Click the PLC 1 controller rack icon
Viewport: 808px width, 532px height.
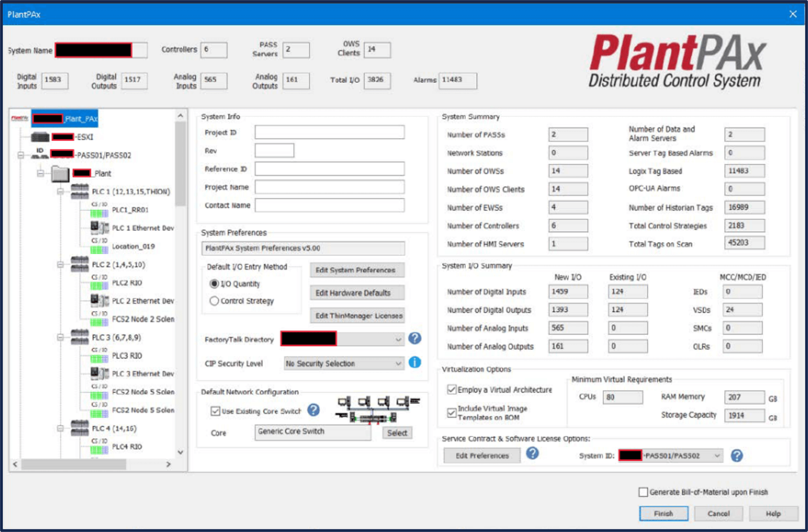pyautogui.click(x=80, y=192)
